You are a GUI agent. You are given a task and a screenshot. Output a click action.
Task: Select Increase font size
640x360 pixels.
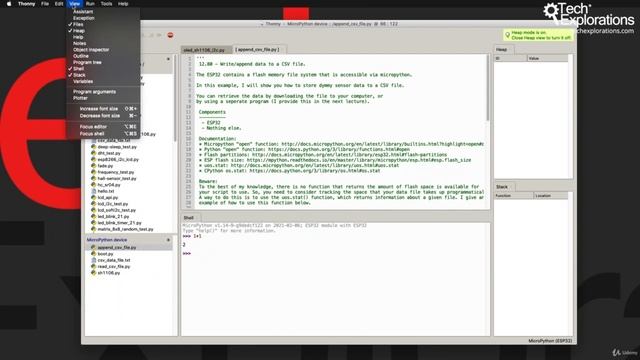103,109
